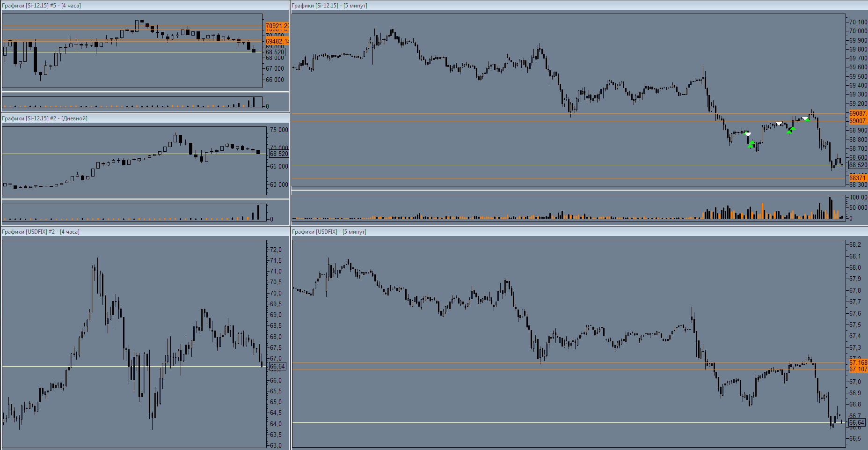Select the rightmost green up-triangle trade marker
Screen dimensions: 868x450
(807, 120)
